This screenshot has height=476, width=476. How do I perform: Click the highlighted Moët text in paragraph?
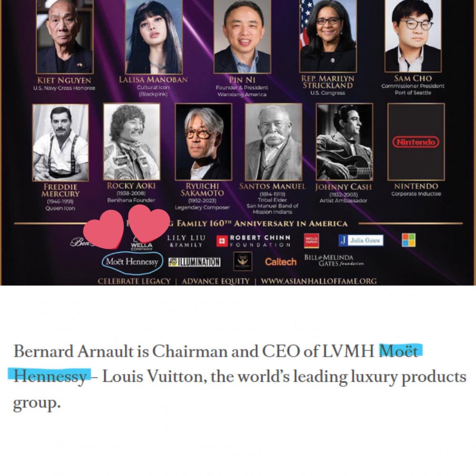click(x=398, y=351)
